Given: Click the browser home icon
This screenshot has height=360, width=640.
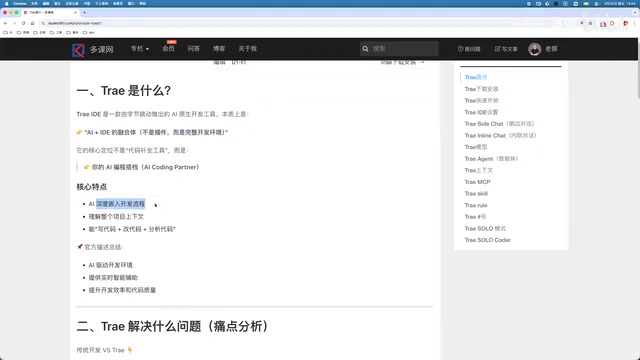Looking at the screenshot, I should pyautogui.click(x=32, y=23).
